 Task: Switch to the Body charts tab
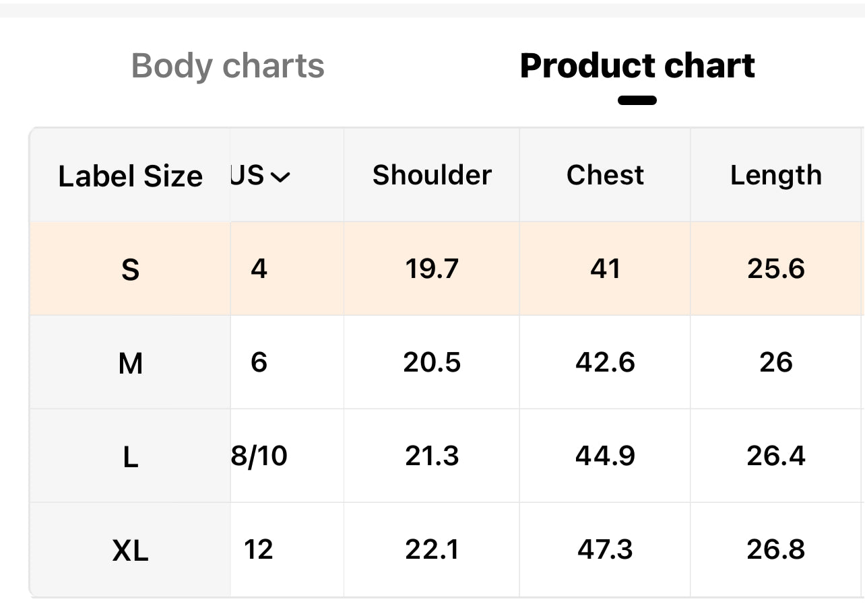(228, 66)
